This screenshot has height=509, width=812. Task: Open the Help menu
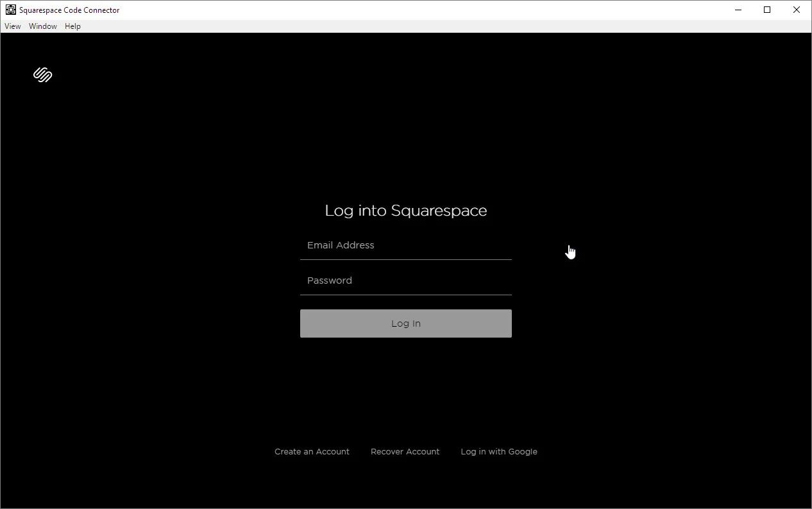(72, 26)
